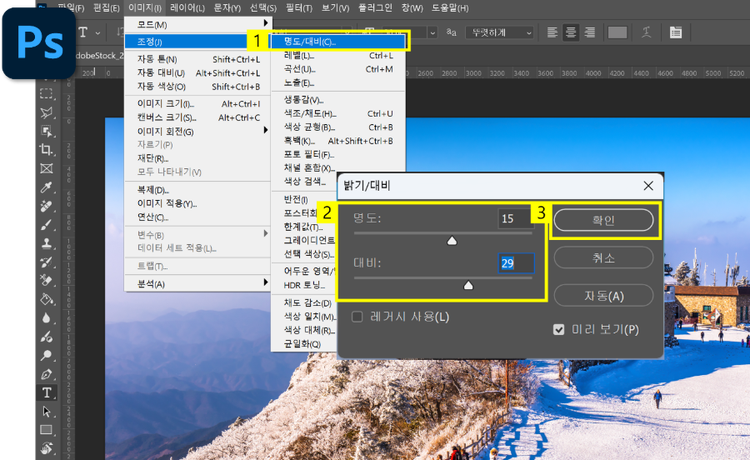Image resolution: width=750 pixels, height=460 pixels.
Task: Select the Eyedropper tool
Action: (46, 187)
